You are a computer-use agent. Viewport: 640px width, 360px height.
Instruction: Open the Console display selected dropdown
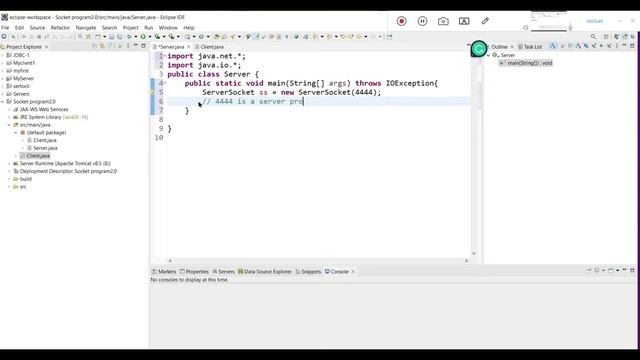[x=603, y=270]
